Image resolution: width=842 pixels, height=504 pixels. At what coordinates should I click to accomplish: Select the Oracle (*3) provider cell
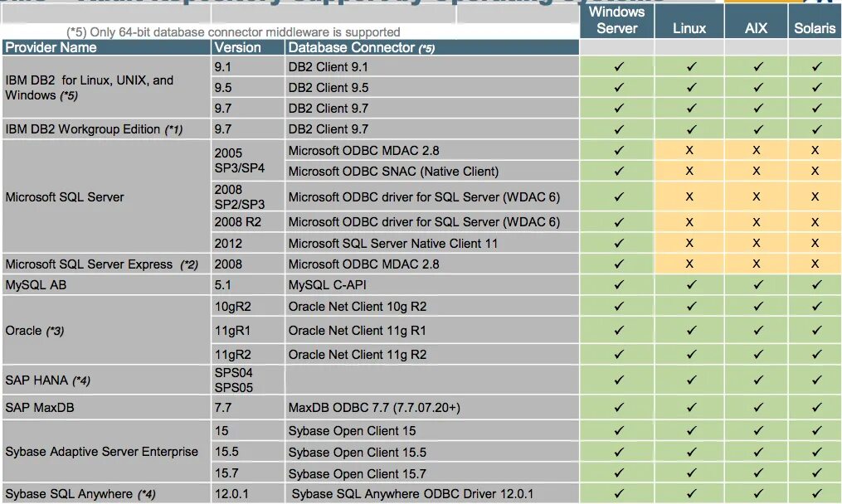(x=106, y=330)
